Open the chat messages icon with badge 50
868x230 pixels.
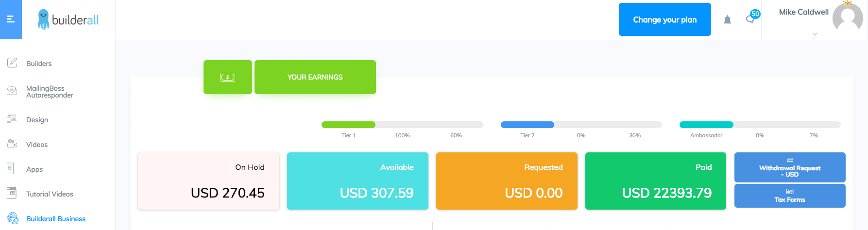click(x=750, y=19)
